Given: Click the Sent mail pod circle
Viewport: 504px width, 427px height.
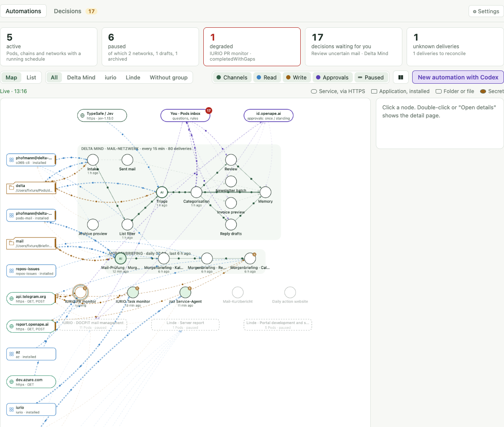Looking at the screenshot, I should [127, 160].
